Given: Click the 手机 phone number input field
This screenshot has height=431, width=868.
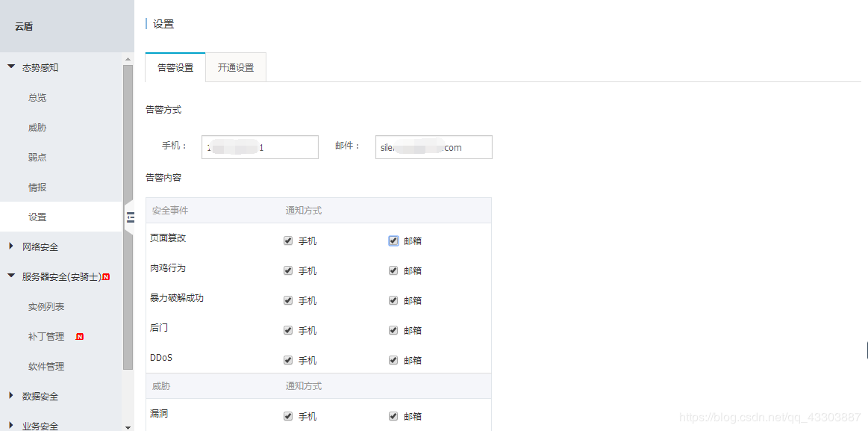Looking at the screenshot, I should (x=260, y=147).
